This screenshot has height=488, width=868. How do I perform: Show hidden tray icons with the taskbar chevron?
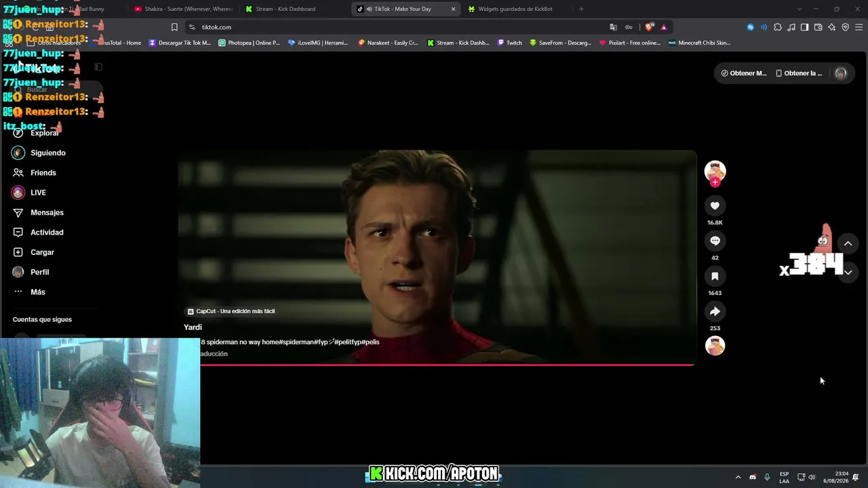coord(738,477)
